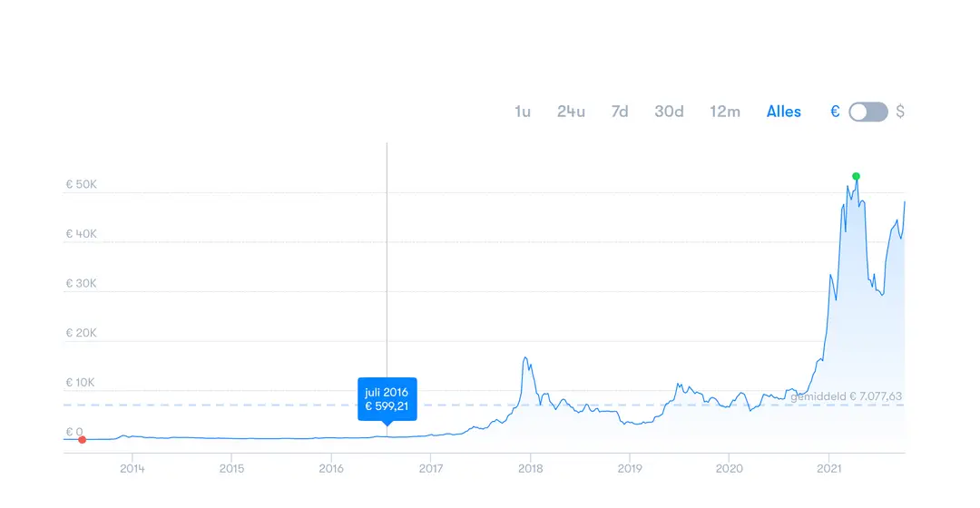
Task: Select the Alles time range
Action: (x=784, y=112)
